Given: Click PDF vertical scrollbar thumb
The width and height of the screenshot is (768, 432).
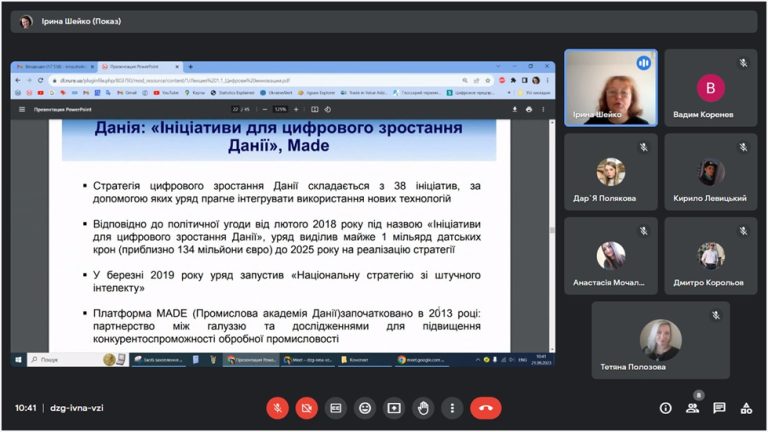Looking at the screenshot, I should (x=552, y=230).
